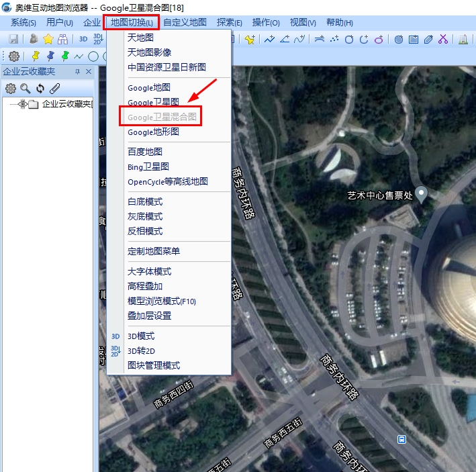Screen dimensions: 476x472
Task: Open the 自定义地图 menu
Action: tap(185, 22)
